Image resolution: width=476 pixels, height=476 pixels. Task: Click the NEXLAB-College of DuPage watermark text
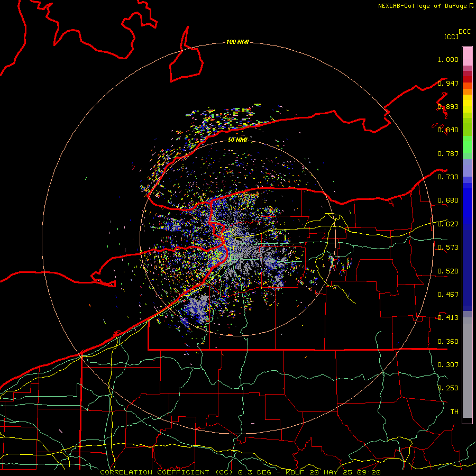pos(422,6)
